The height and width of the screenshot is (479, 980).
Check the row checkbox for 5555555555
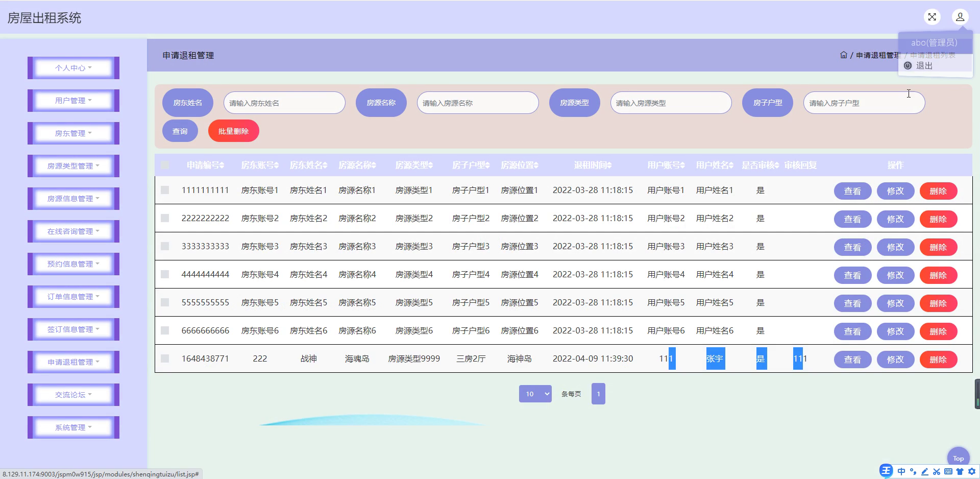click(x=165, y=302)
